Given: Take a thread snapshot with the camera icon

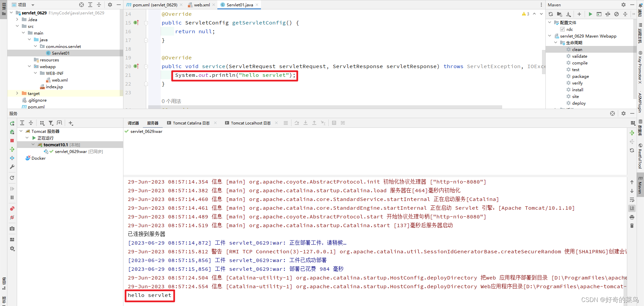Looking at the screenshot, I should point(12,228).
